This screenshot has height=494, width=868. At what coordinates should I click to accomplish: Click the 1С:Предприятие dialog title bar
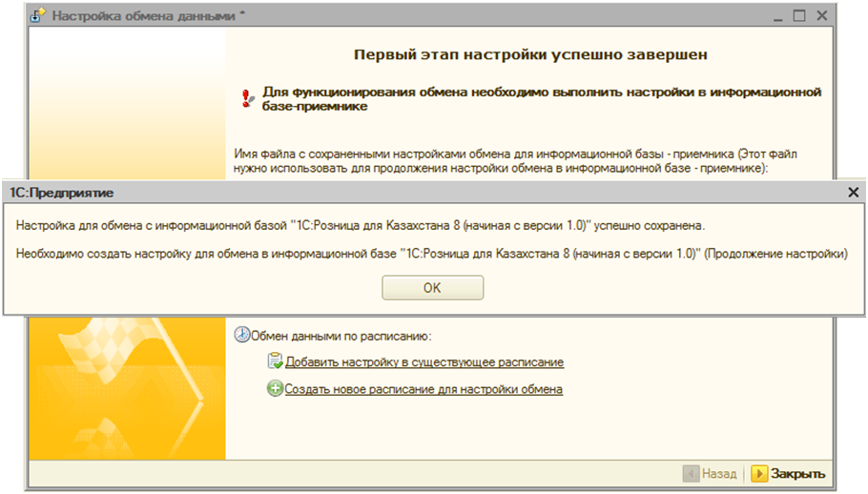382,192
